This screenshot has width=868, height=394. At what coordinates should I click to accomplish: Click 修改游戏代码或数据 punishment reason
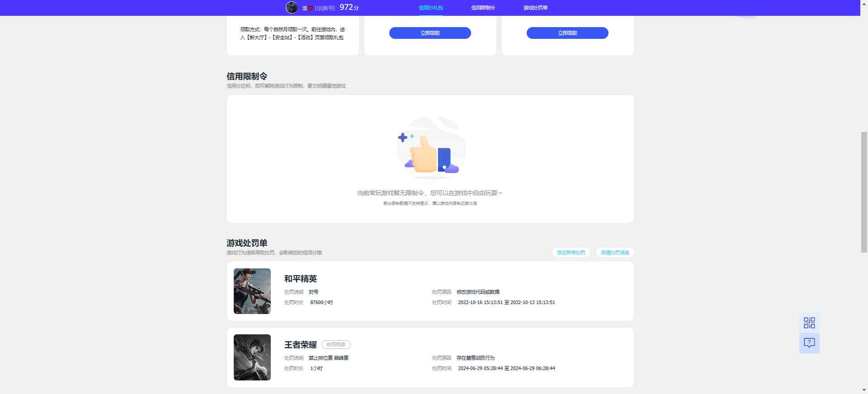coord(478,292)
